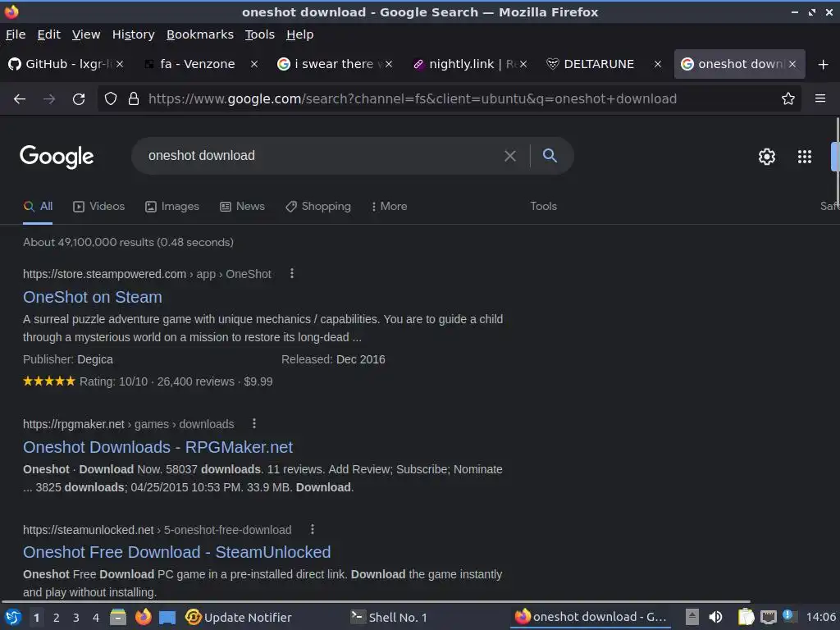The image size is (840, 630).
Task: Filter results by Shopping
Action: [318, 206]
